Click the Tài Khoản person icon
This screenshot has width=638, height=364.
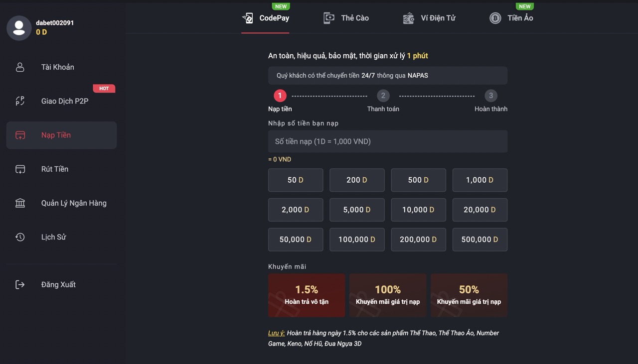[x=20, y=67]
